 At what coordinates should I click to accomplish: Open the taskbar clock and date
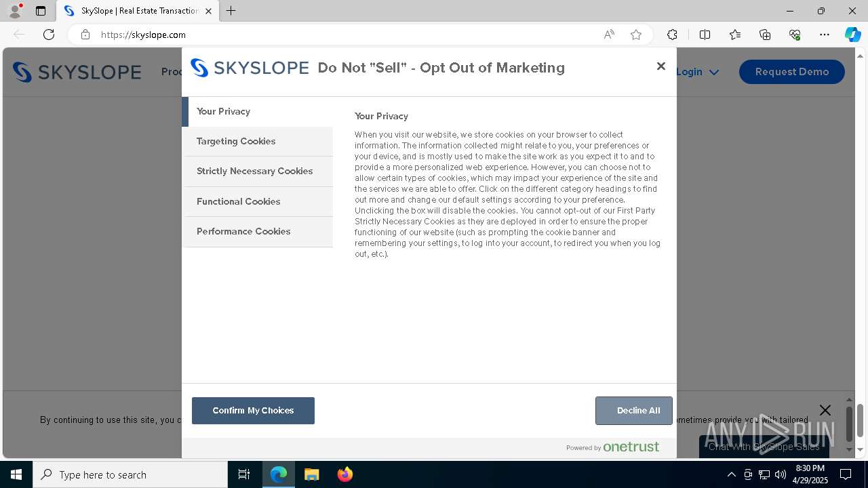pos(810,474)
